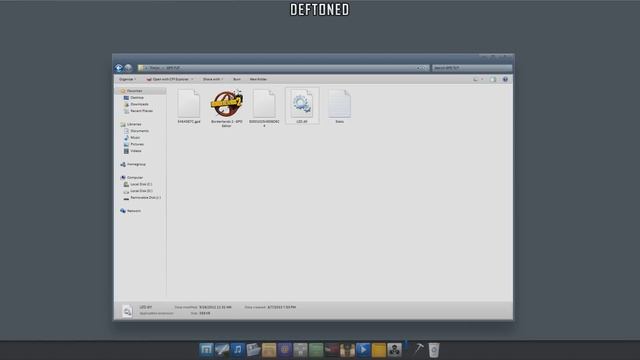The height and width of the screenshot is (360, 640).
Task: Select Favorites in the navigation pane
Action: coord(134,91)
